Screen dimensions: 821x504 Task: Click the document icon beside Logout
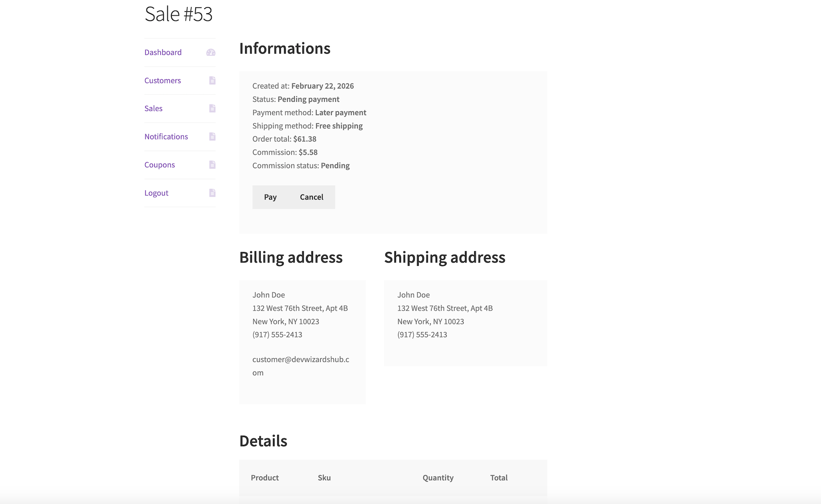[212, 193]
